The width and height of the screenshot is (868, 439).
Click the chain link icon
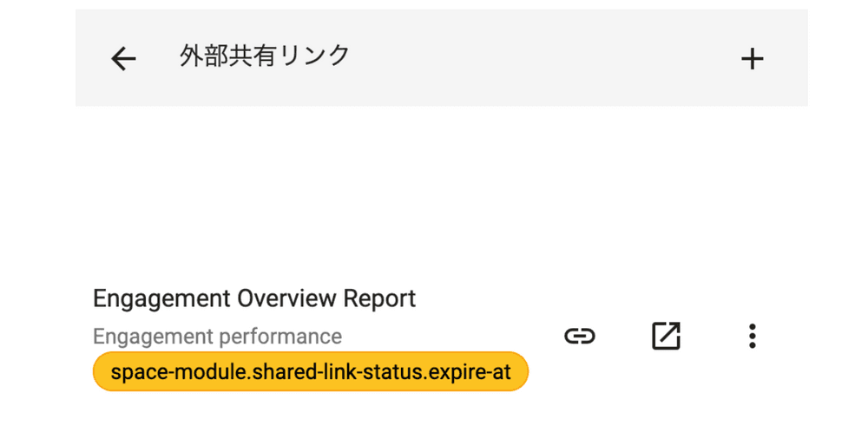tap(580, 336)
